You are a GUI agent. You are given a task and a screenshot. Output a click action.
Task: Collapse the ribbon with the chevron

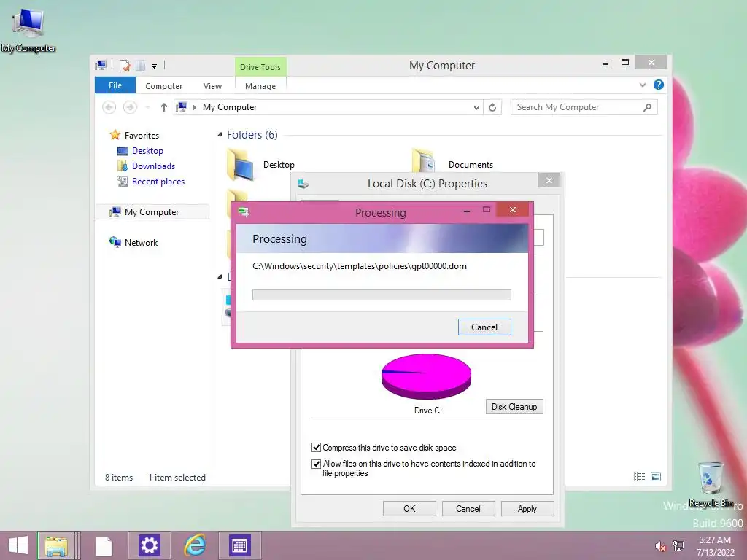[x=642, y=85]
